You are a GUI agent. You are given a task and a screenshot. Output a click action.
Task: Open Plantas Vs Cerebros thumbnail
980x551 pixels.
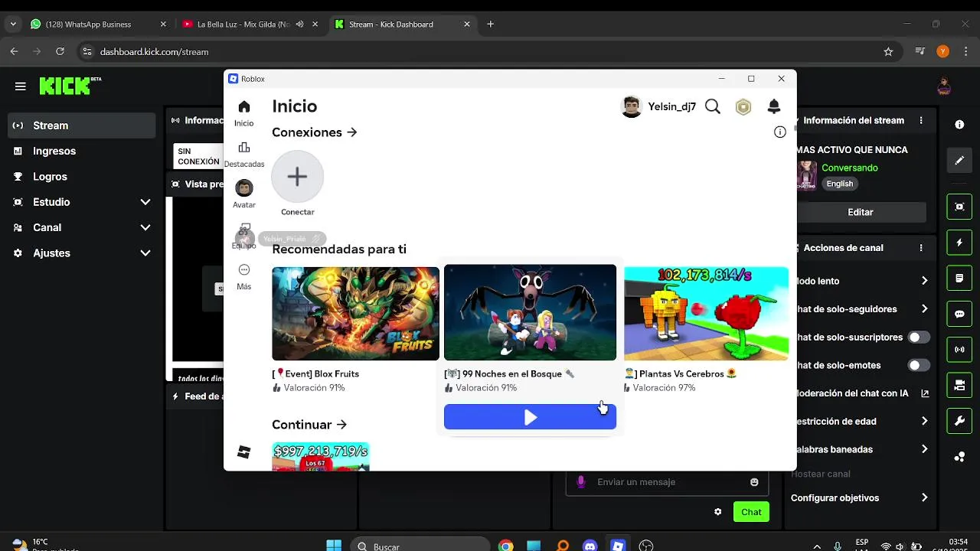706,313
